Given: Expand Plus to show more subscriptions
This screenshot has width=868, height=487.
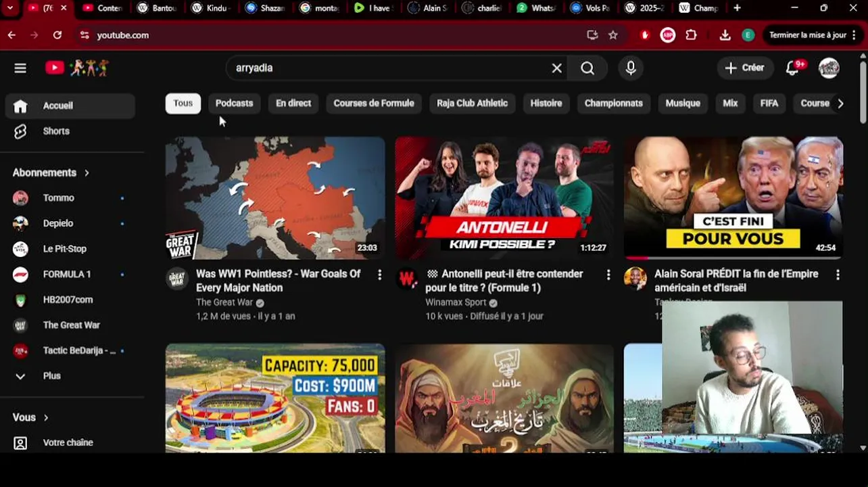Looking at the screenshot, I should coord(70,376).
